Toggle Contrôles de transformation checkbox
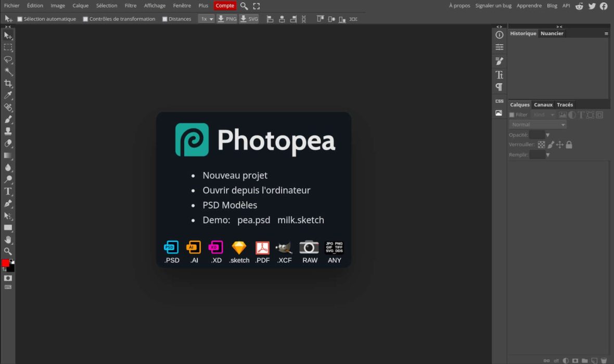Image resolution: width=614 pixels, height=364 pixels. [86, 19]
